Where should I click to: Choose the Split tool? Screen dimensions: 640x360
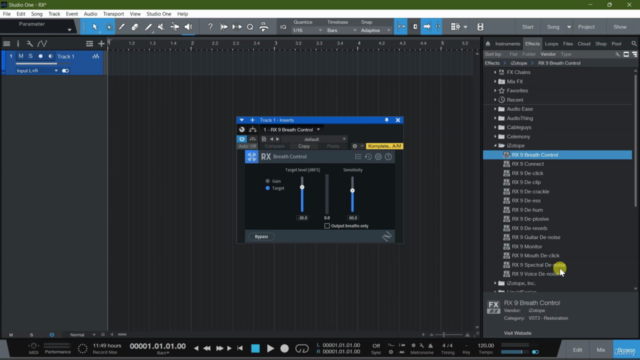coord(122,27)
